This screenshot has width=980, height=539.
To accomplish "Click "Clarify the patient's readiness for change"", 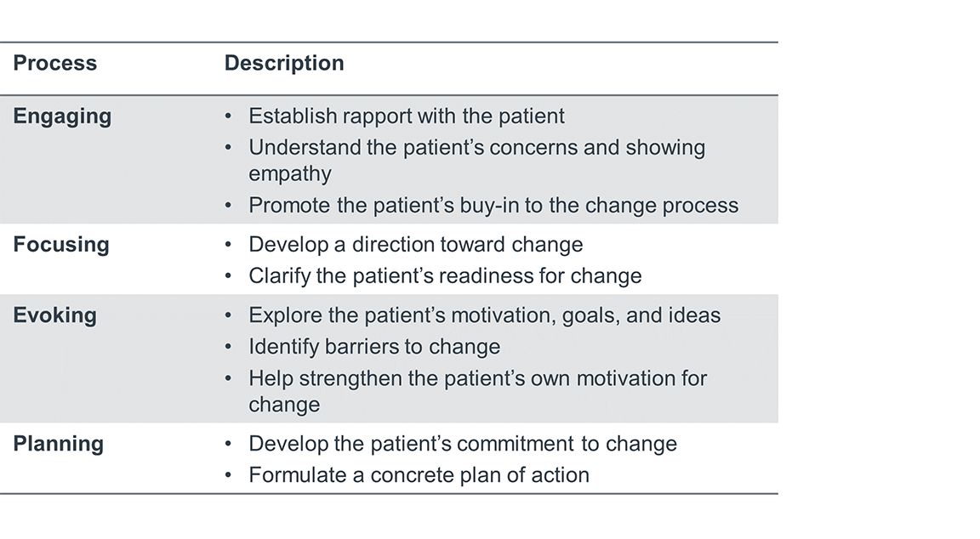I will pyautogui.click(x=444, y=276).
